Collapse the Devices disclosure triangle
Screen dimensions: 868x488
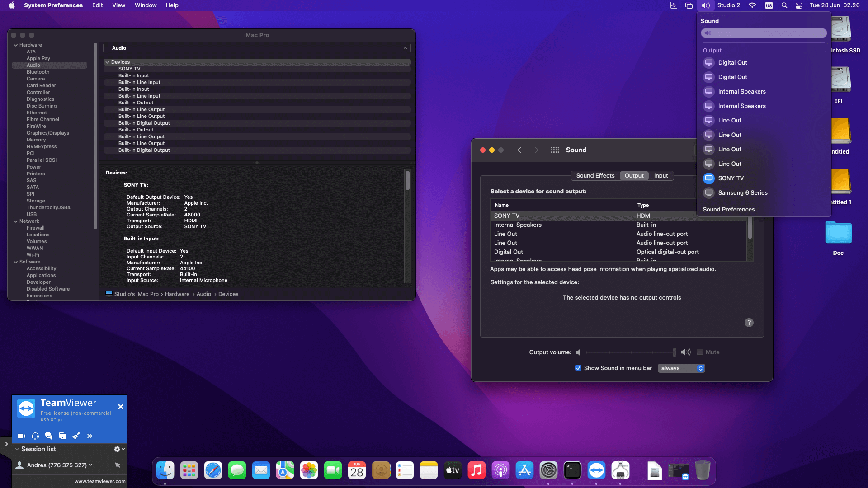[108, 62]
